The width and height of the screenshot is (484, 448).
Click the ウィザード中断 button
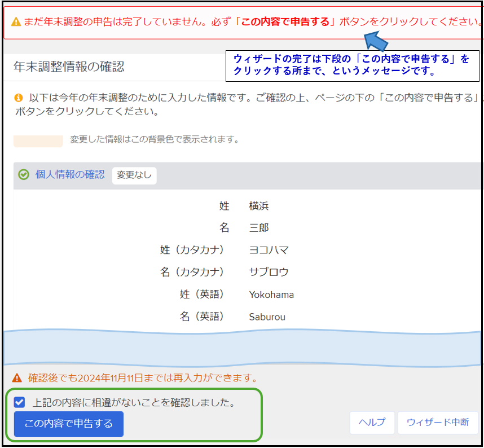(437, 423)
